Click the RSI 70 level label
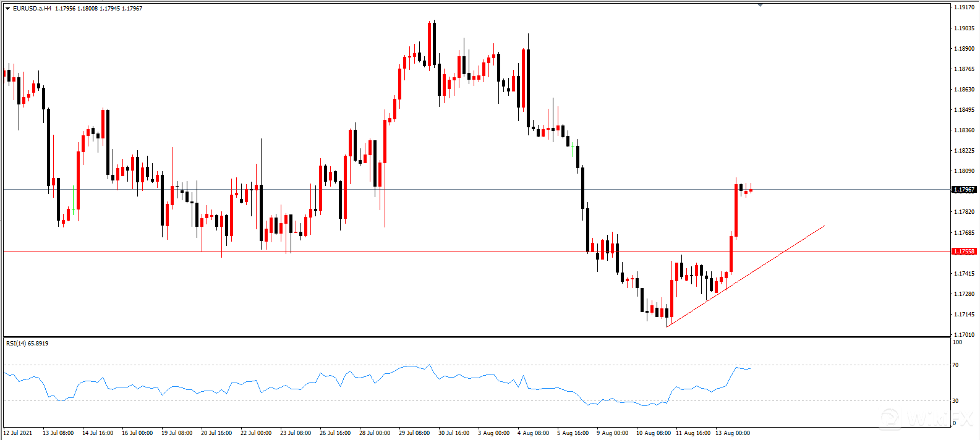The width and height of the screenshot is (980, 440). [955, 365]
